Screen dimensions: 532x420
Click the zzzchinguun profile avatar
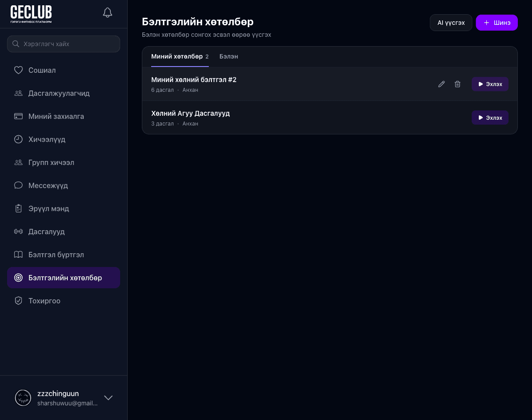tap(23, 398)
